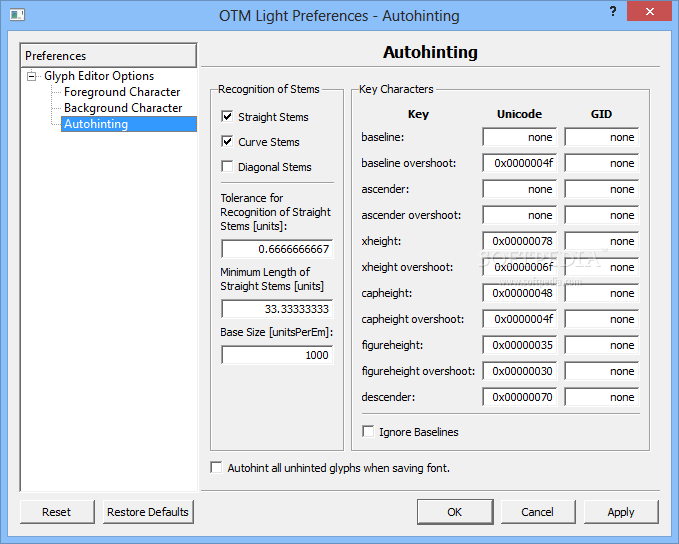The image size is (679, 544).
Task: Open Foreground Character preferences
Action: coord(122,92)
